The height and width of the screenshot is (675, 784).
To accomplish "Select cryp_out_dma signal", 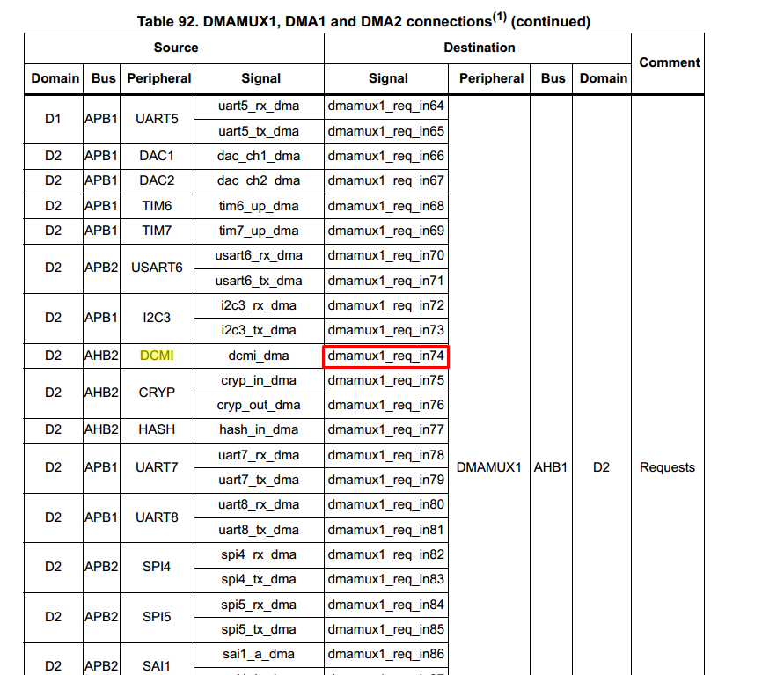I will [x=259, y=405].
